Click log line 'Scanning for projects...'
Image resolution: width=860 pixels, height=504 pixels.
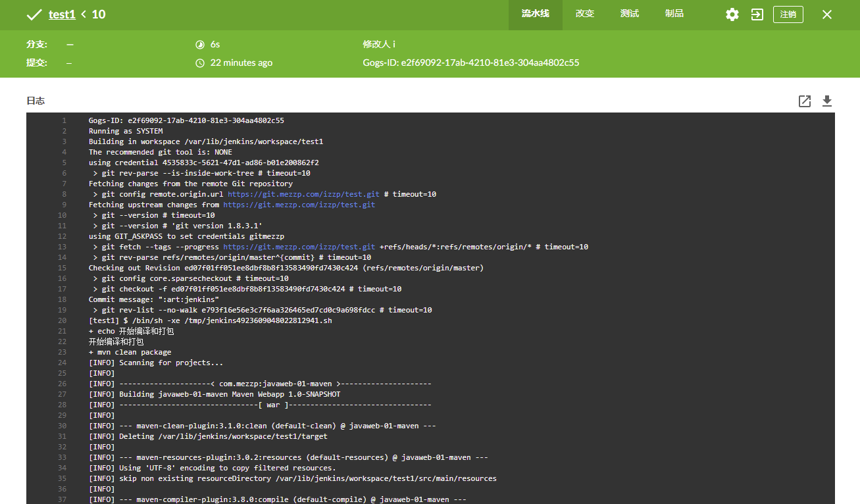pos(156,363)
